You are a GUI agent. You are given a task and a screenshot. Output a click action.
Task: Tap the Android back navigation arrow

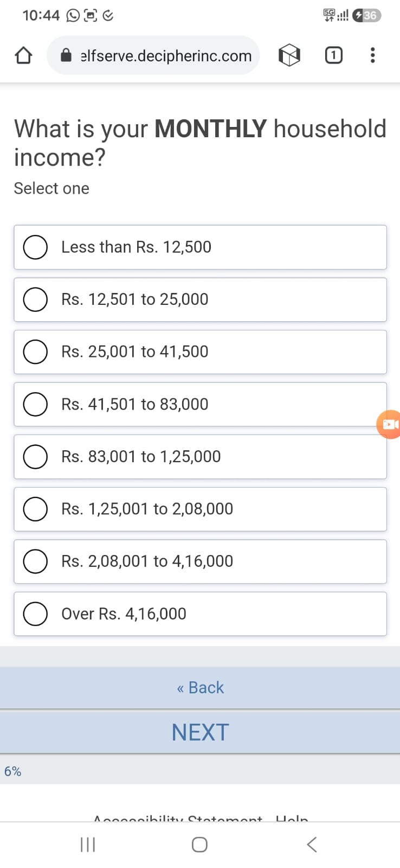point(312,844)
